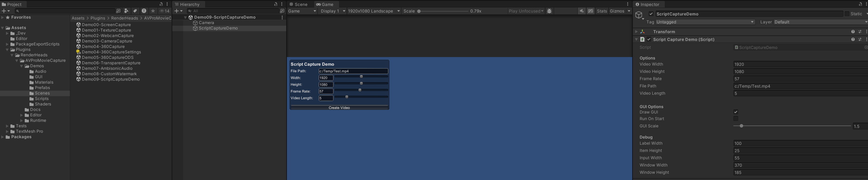Expand the Transform component foldout
Viewport: 868px width, 180px height.
pyautogui.click(x=636, y=32)
